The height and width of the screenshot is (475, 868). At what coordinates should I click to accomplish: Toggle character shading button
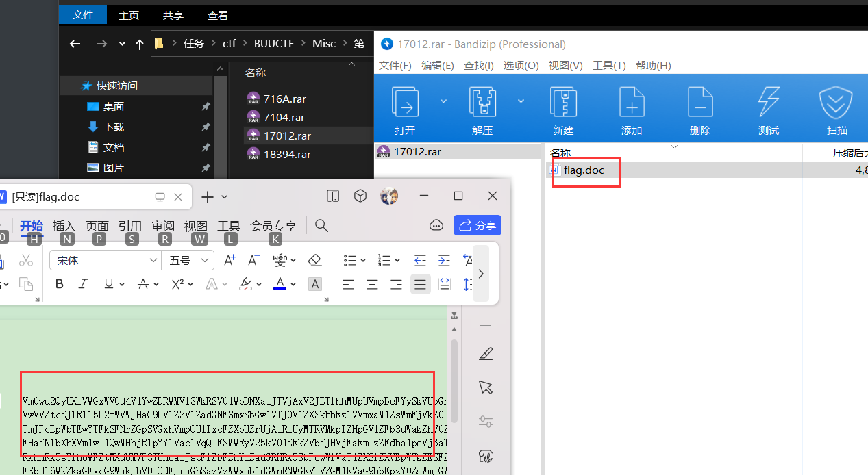tap(314, 284)
